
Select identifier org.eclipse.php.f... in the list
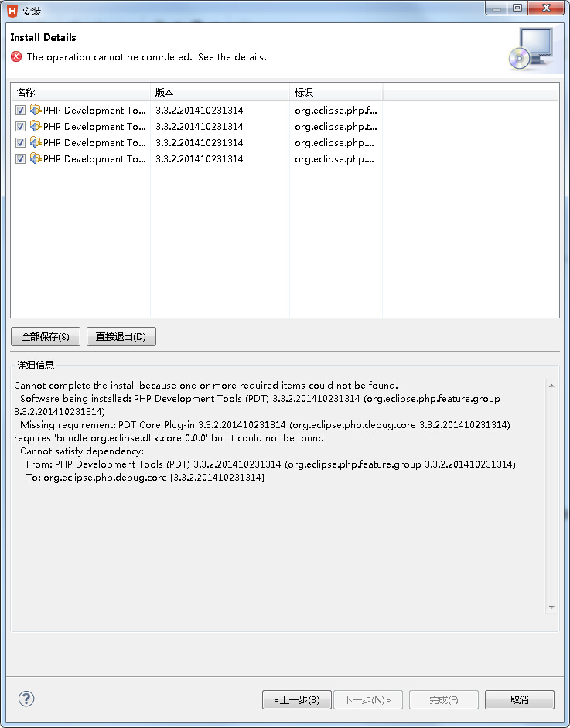point(336,110)
